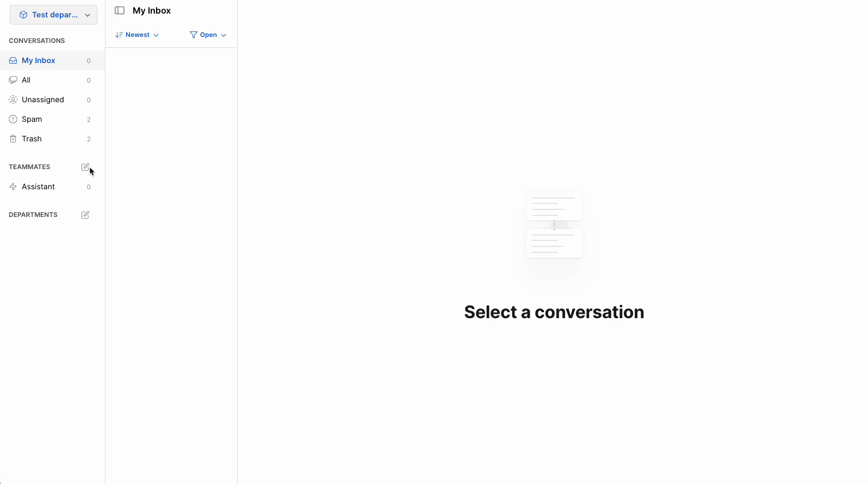View the Trash folder
This screenshot has width=868, height=484.
coord(32,139)
